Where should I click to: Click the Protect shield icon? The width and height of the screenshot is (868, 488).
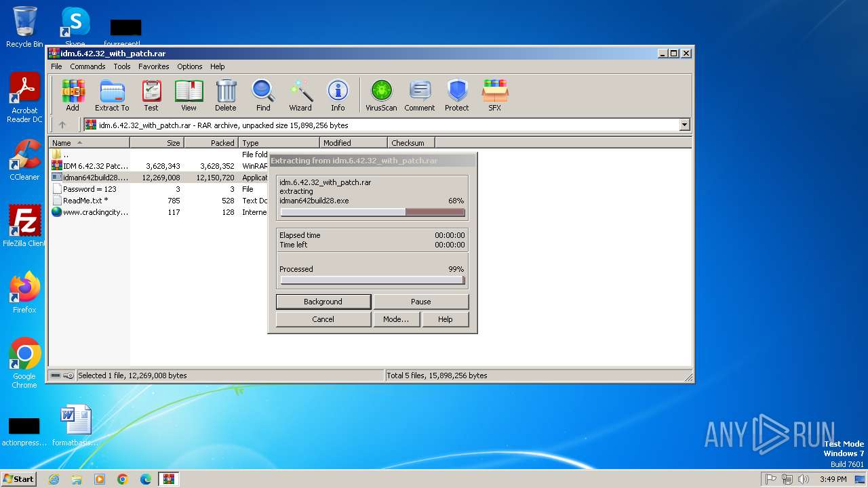click(x=457, y=95)
